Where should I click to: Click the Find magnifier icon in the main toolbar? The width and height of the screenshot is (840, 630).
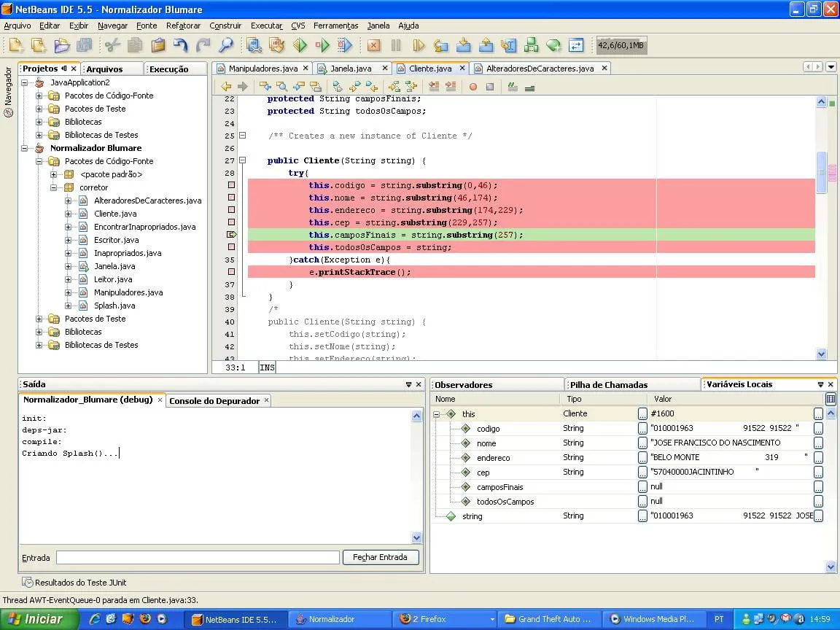[226, 46]
